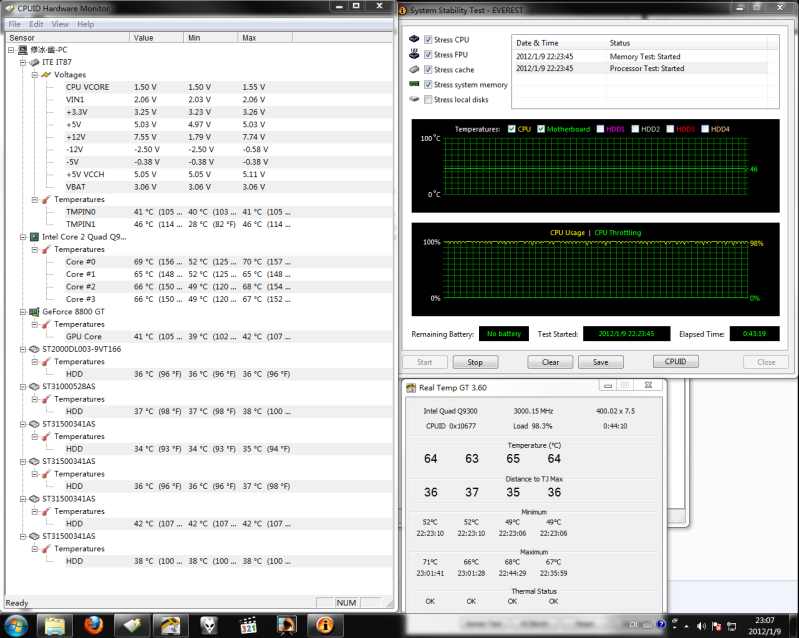Viewport: 799px width, 638px height.
Task: Click the CPU Throttling graph label
Action: (618, 233)
